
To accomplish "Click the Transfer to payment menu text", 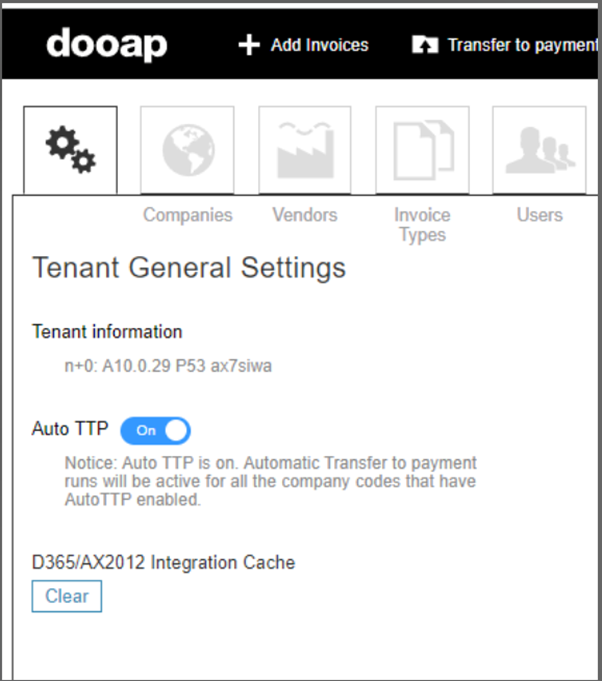I will tap(522, 45).
